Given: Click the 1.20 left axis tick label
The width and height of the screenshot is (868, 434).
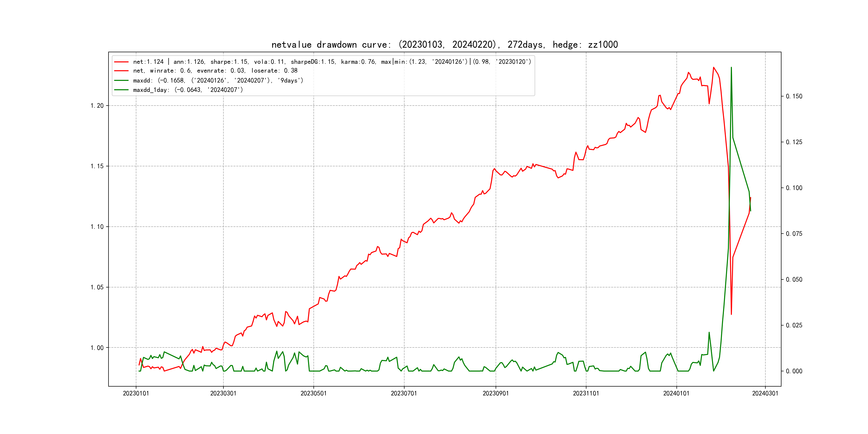Looking at the screenshot, I should pos(97,106).
